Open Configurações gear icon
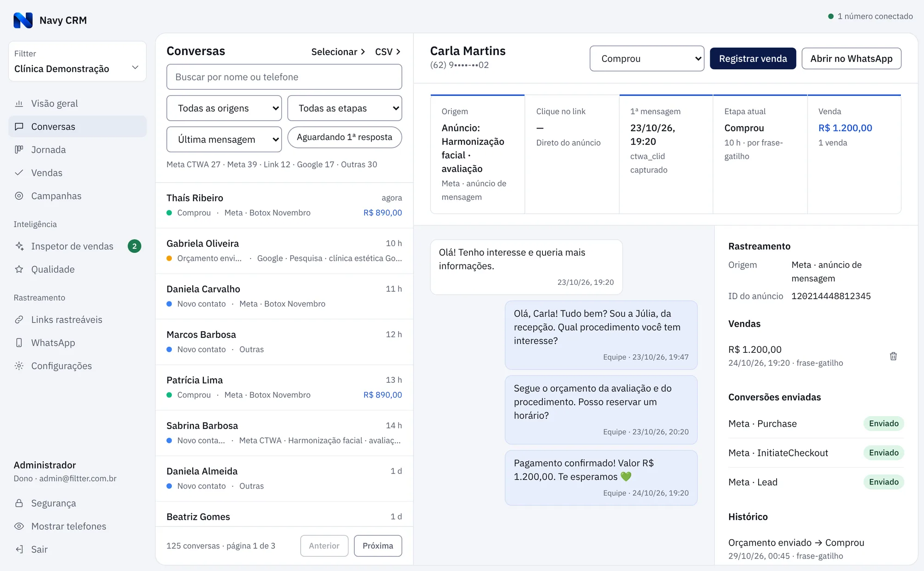The height and width of the screenshot is (571, 924). pos(19,366)
